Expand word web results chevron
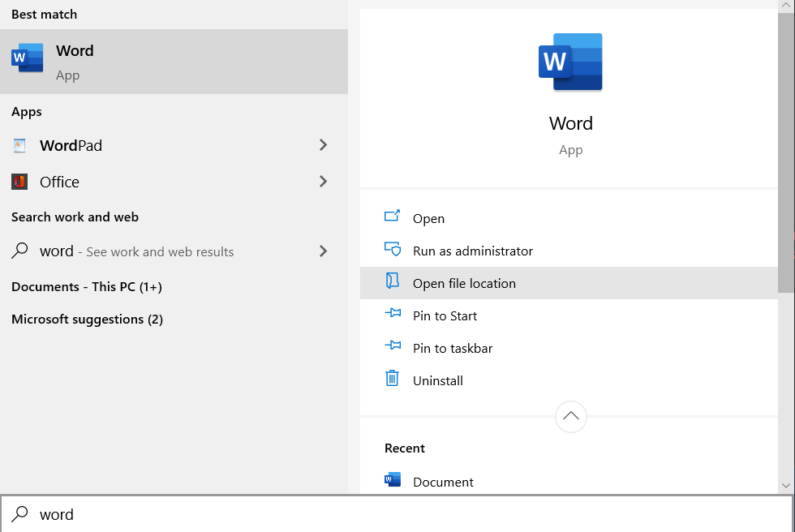 point(323,251)
